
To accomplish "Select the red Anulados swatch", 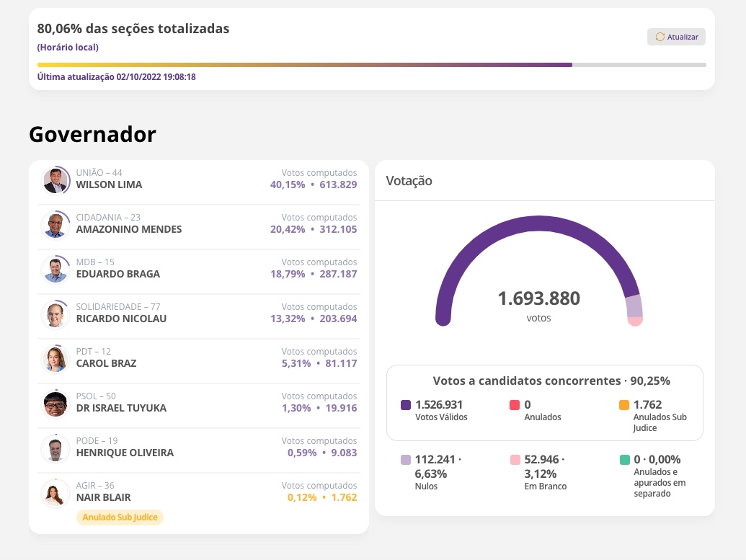I will point(515,405).
